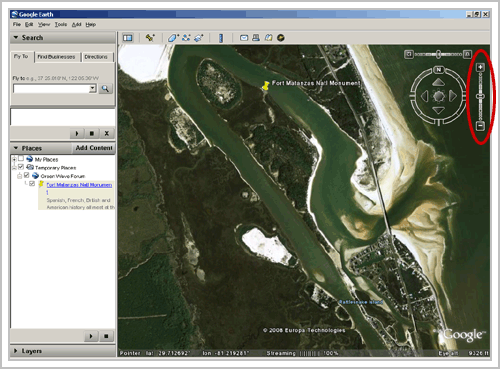The width and height of the screenshot is (500, 369).
Task: Click the zoom out minus button
Action: point(480,126)
